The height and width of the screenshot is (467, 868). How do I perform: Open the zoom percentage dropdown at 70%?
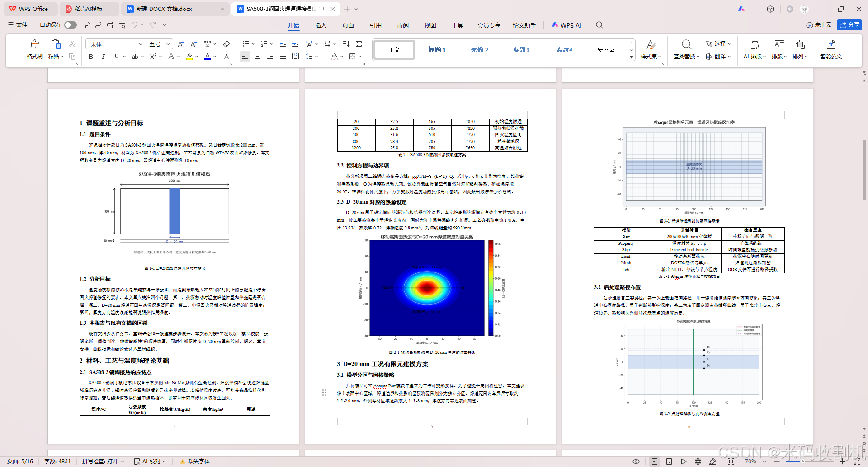tap(764, 462)
